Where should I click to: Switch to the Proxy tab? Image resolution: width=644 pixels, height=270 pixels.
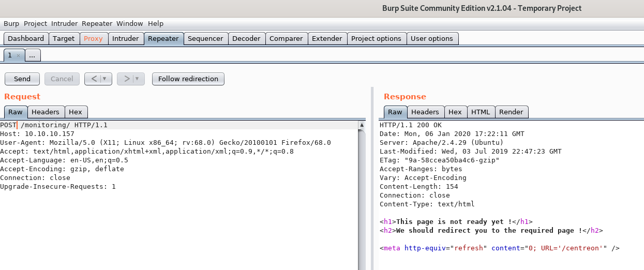94,39
